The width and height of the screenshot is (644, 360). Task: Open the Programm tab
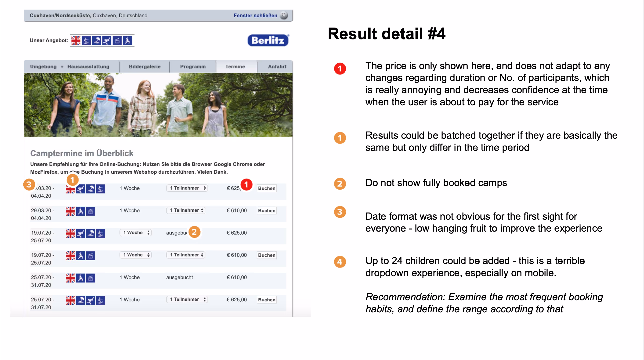coord(193,67)
